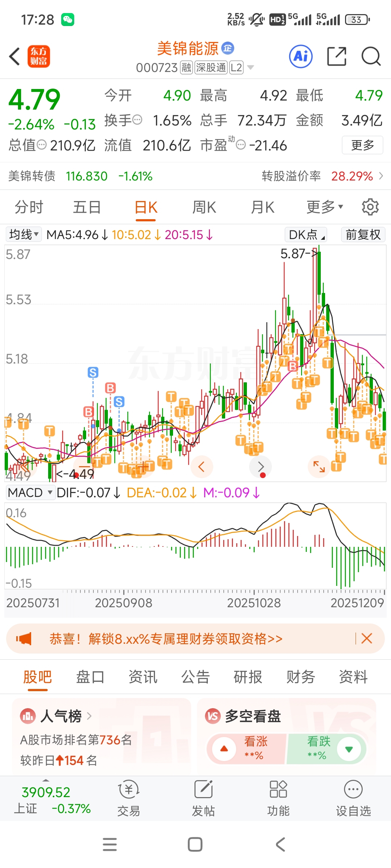Viewport: 391px width, 868px height.
Task: Switch to the 月K tab
Action: tap(263, 207)
